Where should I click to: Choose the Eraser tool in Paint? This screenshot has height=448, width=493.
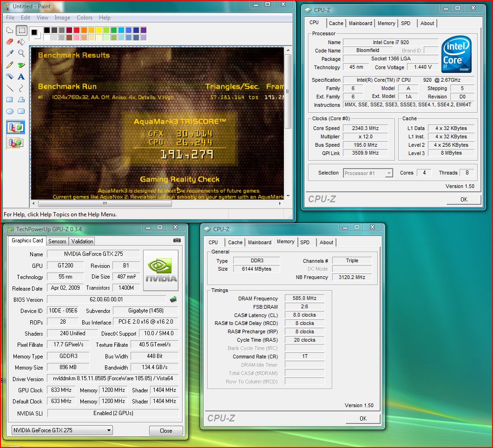pos(10,42)
